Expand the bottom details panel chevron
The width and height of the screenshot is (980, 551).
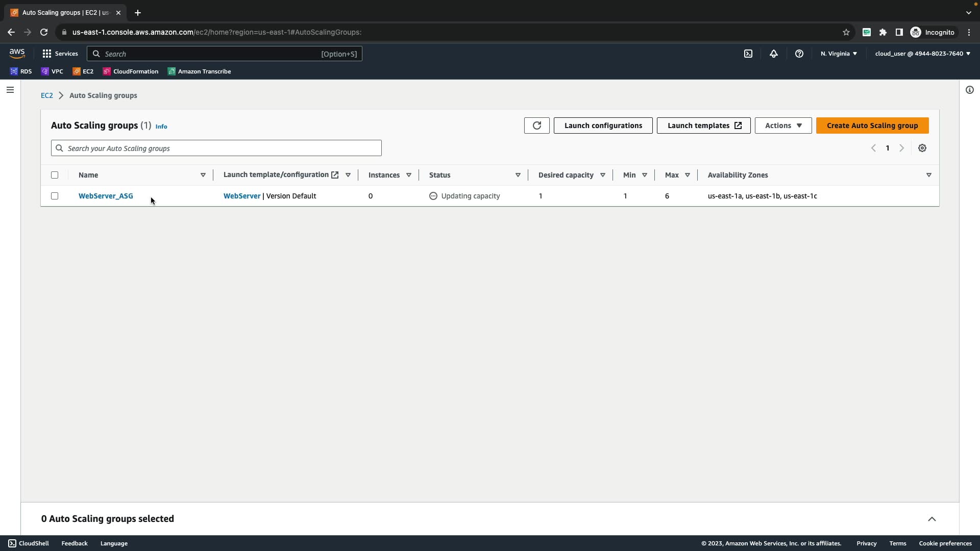click(932, 519)
